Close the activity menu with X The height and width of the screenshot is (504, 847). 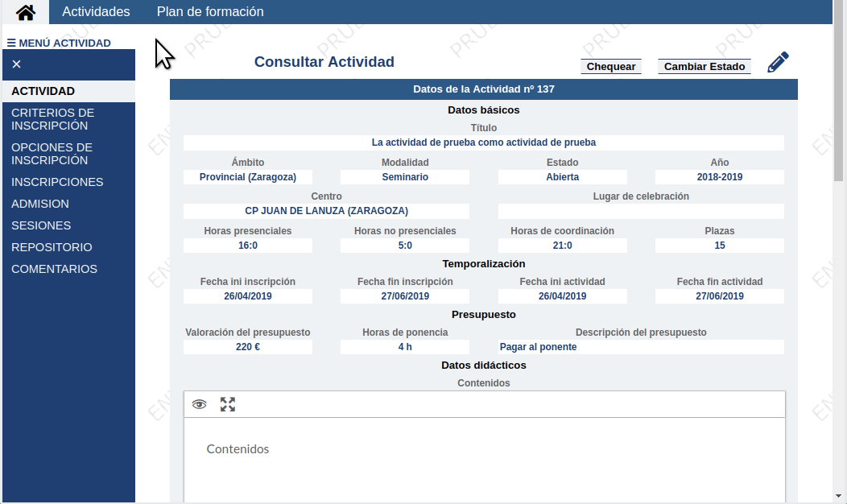coord(16,64)
